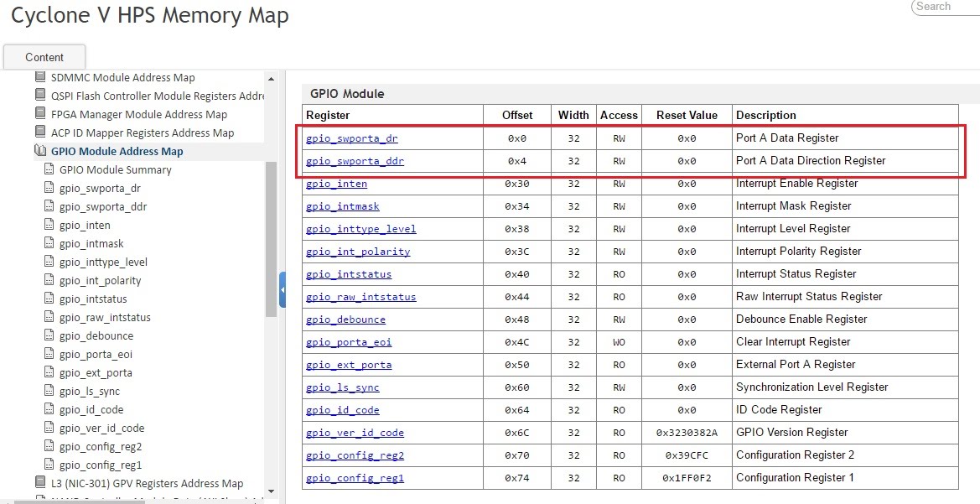Screen dimensions: 980x504
Task: Open the gpio_inten register link in table
Action: pos(336,183)
